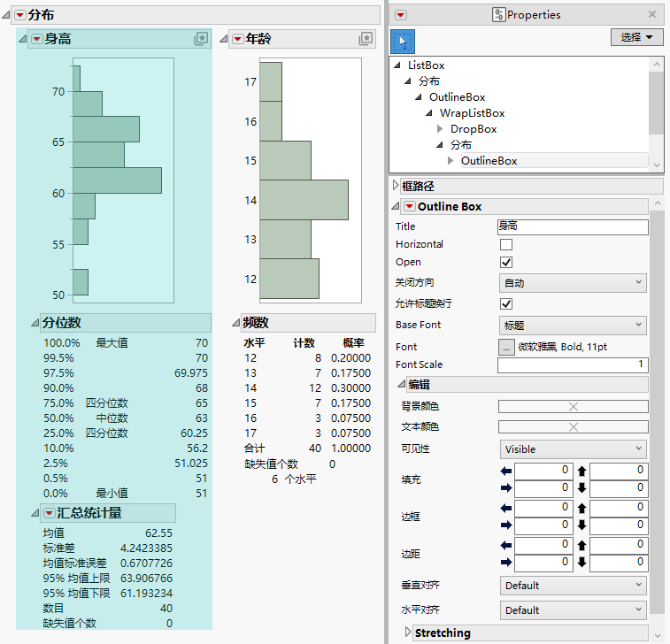Select ListBox node in tree
The image size is (670, 644).
click(426, 65)
